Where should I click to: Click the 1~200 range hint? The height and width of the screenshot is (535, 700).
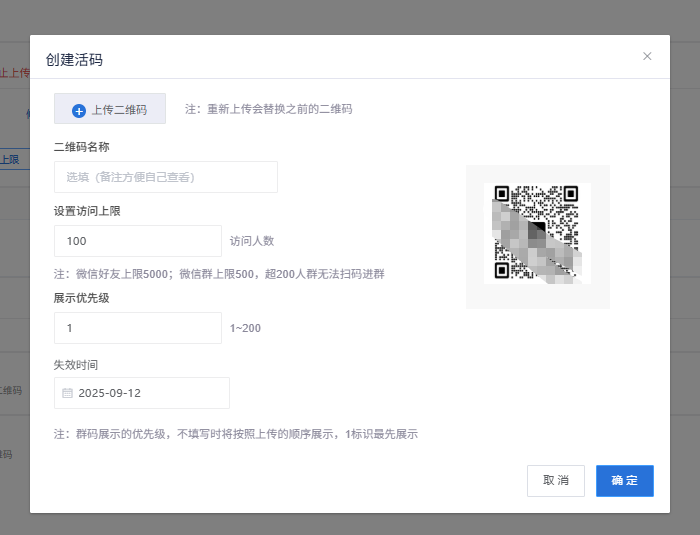coord(245,328)
